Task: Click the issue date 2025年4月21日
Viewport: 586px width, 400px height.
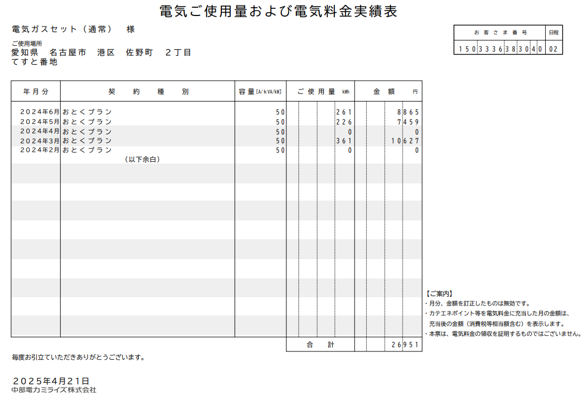Action: (x=51, y=381)
